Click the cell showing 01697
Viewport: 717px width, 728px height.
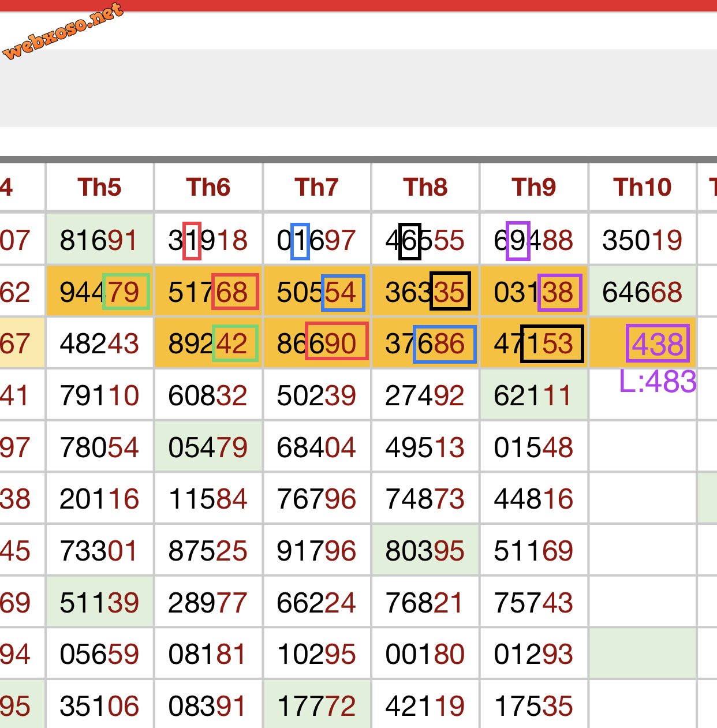tap(317, 240)
